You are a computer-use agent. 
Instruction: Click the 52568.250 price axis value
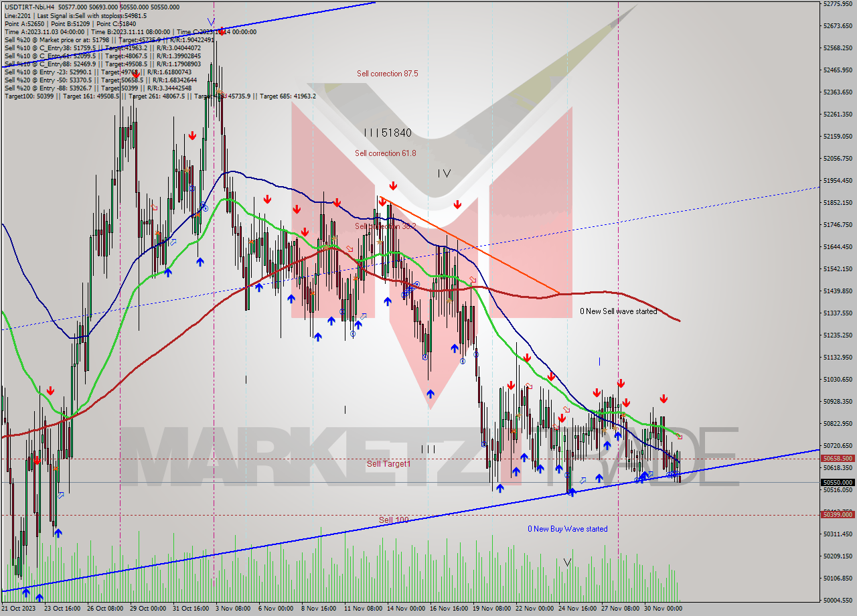click(x=838, y=48)
